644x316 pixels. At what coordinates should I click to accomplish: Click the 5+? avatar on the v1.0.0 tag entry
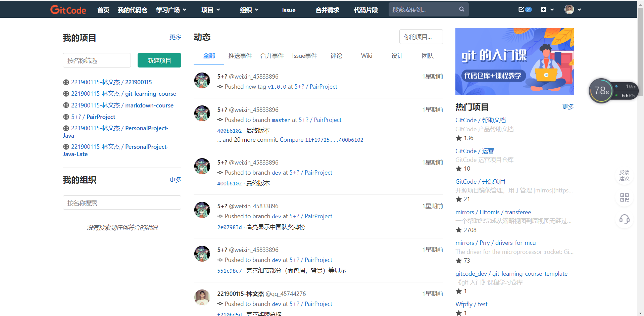pyautogui.click(x=202, y=81)
